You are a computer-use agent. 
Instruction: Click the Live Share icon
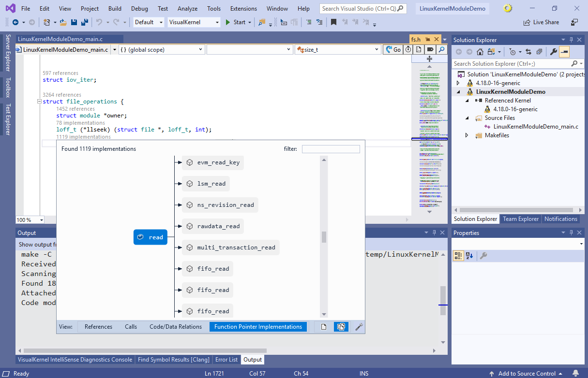pos(527,22)
